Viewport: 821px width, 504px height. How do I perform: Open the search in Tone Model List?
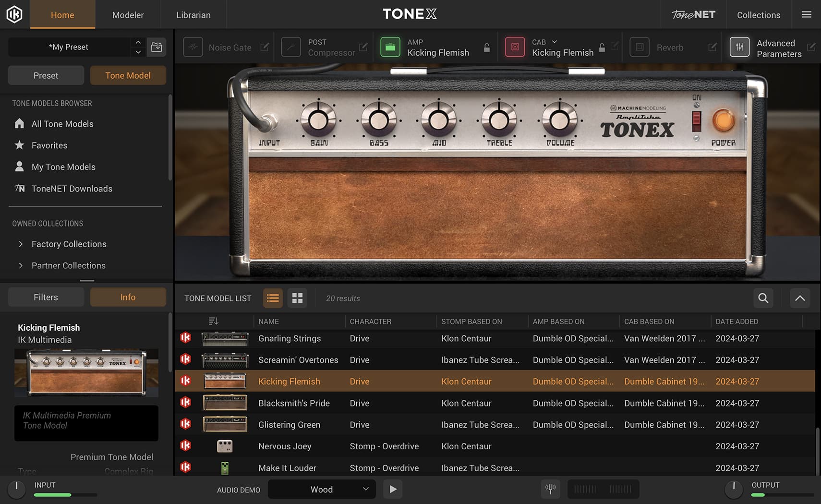(763, 298)
